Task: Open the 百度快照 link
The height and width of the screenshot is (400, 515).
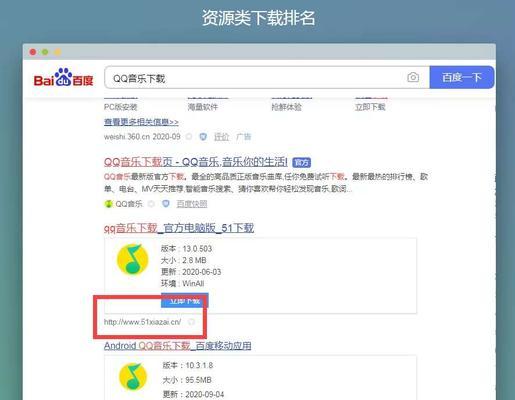Action: pyautogui.click(x=192, y=204)
